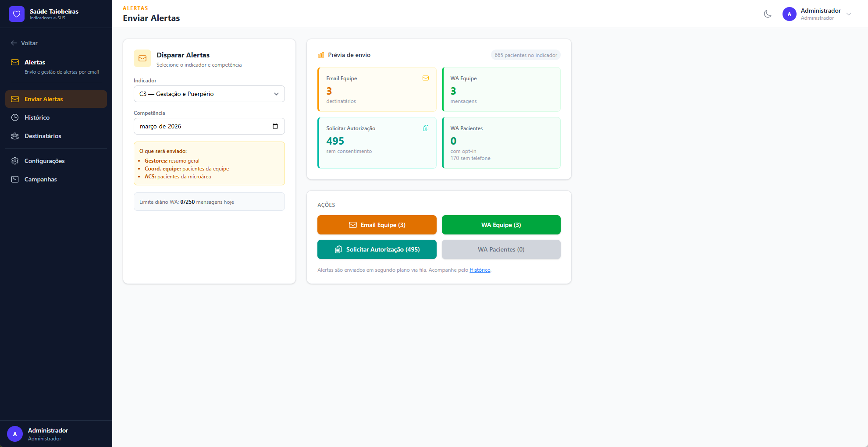Click the clock icon beside Histórico
Image resolution: width=868 pixels, height=447 pixels.
click(15, 117)
